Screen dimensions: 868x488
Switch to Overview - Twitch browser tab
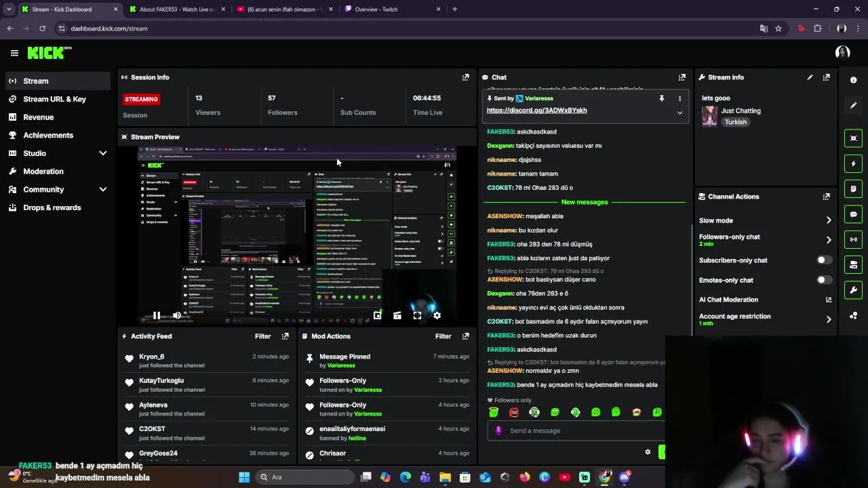pos(392,9)
